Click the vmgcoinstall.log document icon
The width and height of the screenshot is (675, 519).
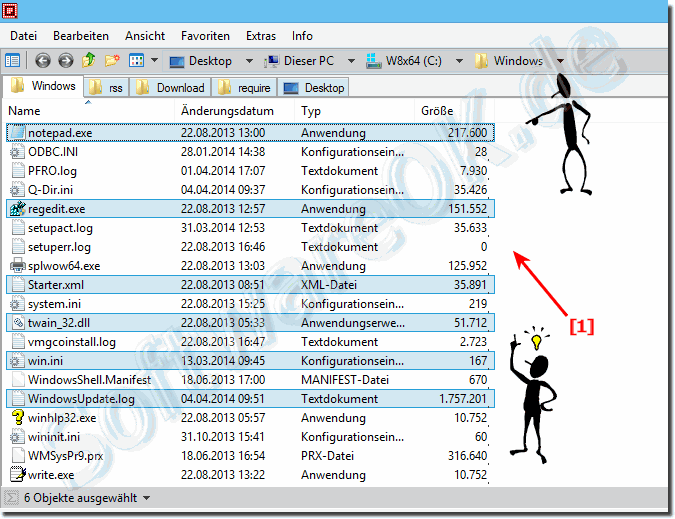(x=18, y=342)
